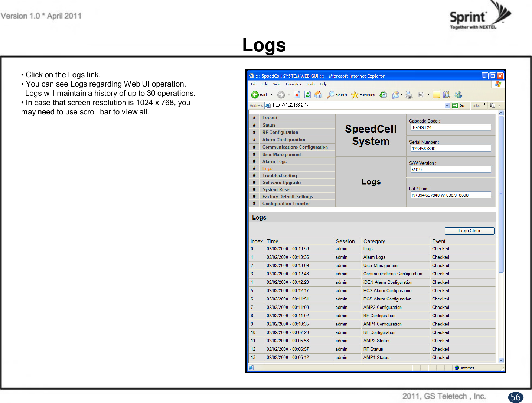
Task: Open the dropdown arrow at far right of the address row
Action: pyautogui.click(x=499, y=105)
